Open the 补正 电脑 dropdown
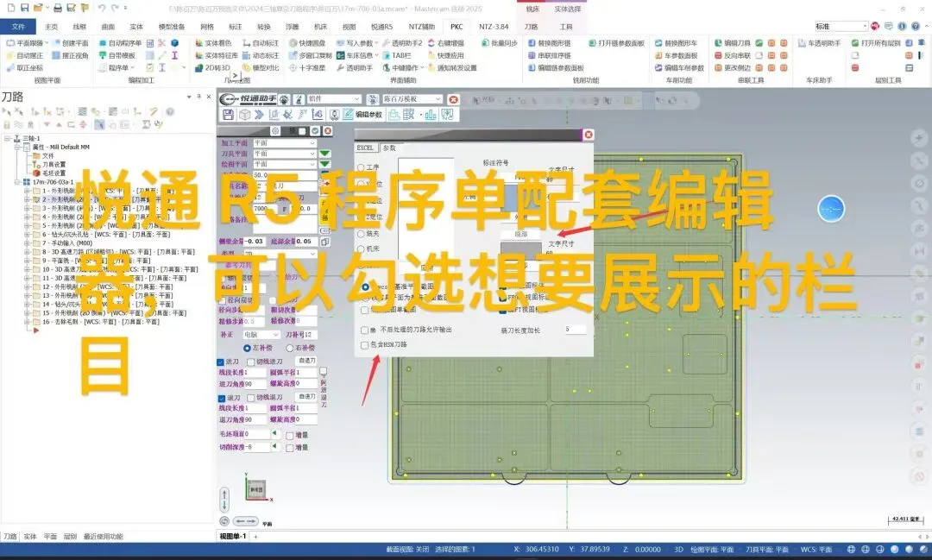This screenshot has width=932, height=560. 261,335
